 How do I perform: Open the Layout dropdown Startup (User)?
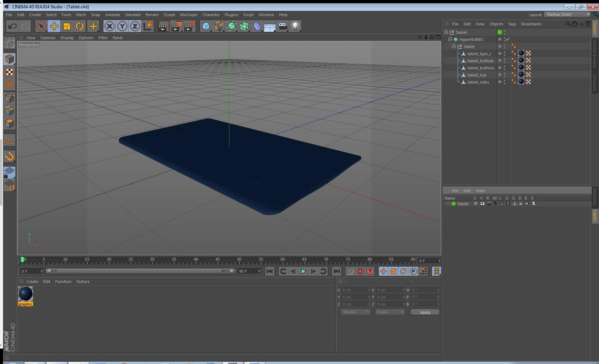568,14
